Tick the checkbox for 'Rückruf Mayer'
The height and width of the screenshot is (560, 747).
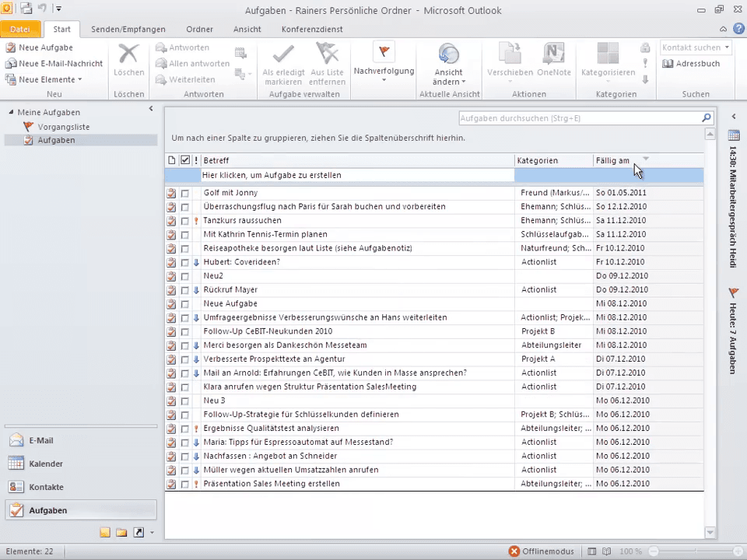click(185, 290)
